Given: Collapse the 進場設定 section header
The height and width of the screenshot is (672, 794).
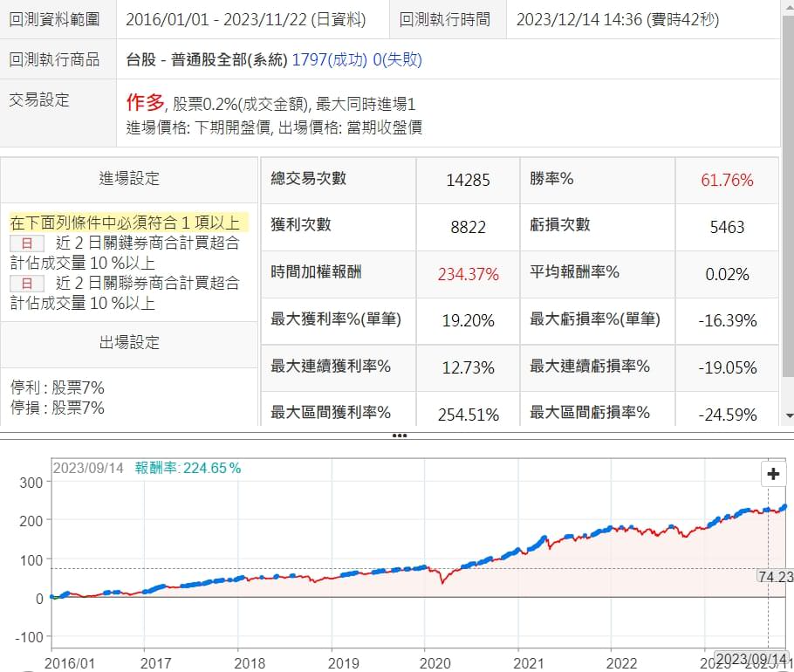Looking at the screenshot, I should 129,179.
